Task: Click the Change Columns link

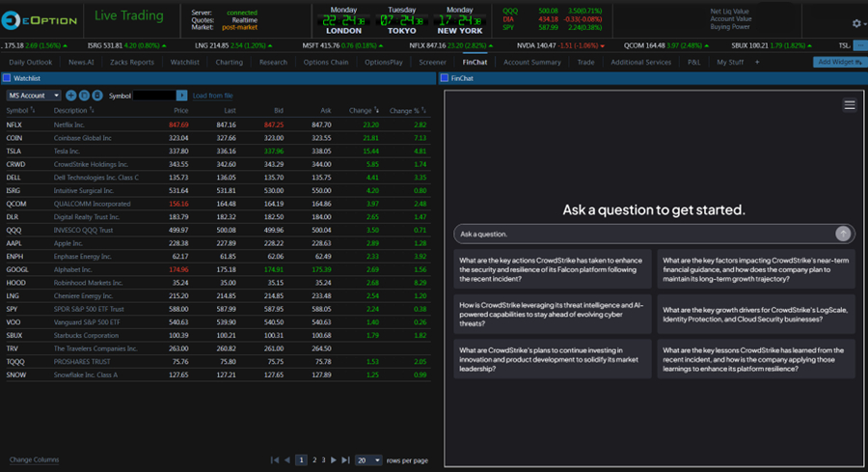Action: (x=35, y=459)
